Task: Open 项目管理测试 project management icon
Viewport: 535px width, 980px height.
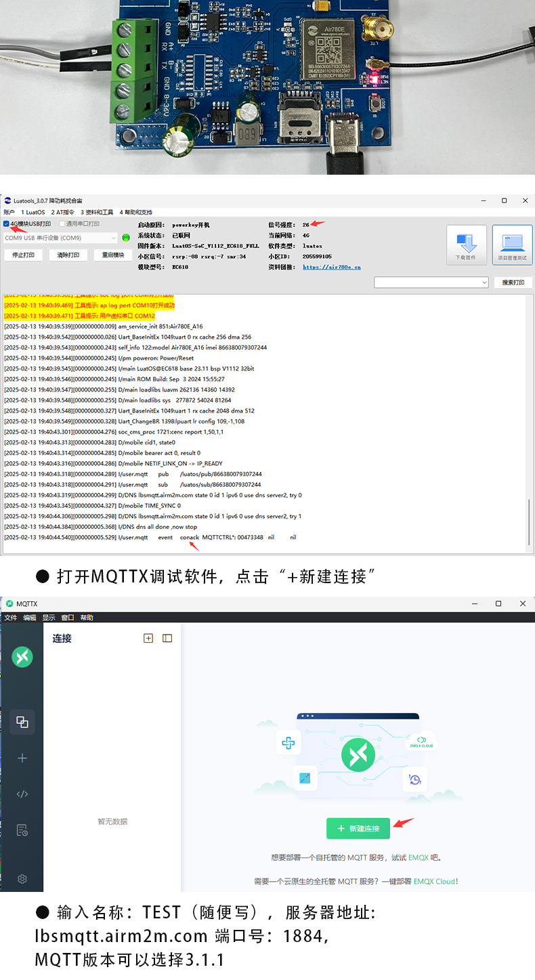Action: click(512, 244)
